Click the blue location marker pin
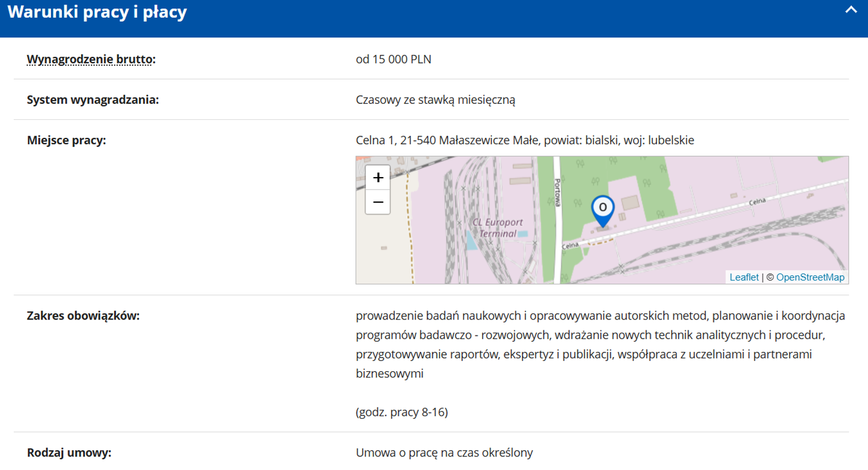 point(602,209)
